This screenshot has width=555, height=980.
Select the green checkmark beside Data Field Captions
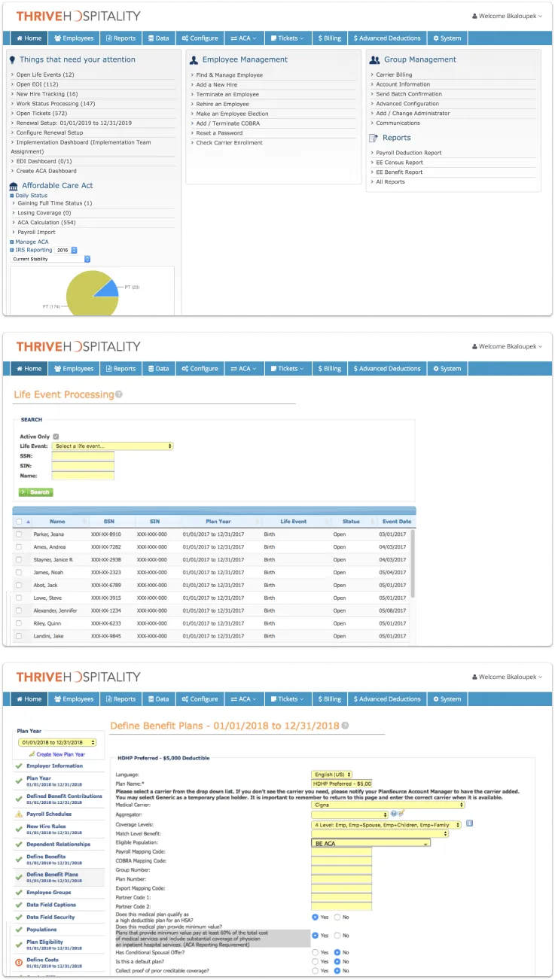pos(19,905)
